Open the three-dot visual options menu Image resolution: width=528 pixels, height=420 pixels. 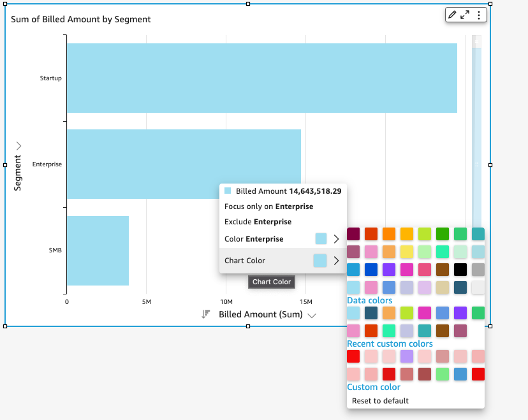click(x=479, y=15)
